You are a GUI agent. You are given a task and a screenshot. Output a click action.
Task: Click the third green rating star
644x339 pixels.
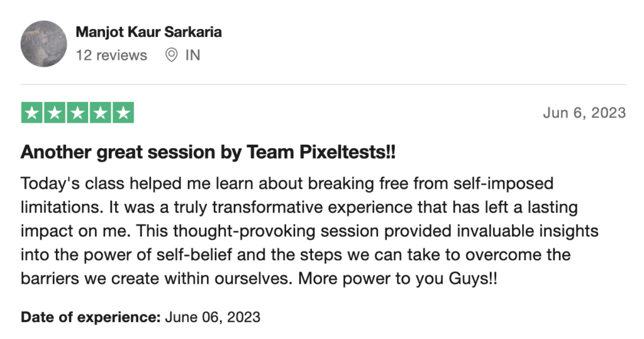tap(77, 113)
